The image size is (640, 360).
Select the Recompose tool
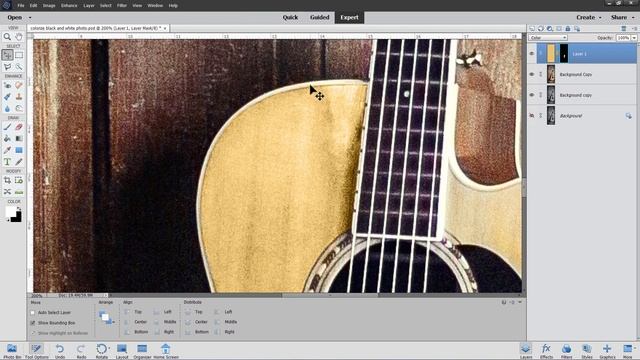pos(19,180)
